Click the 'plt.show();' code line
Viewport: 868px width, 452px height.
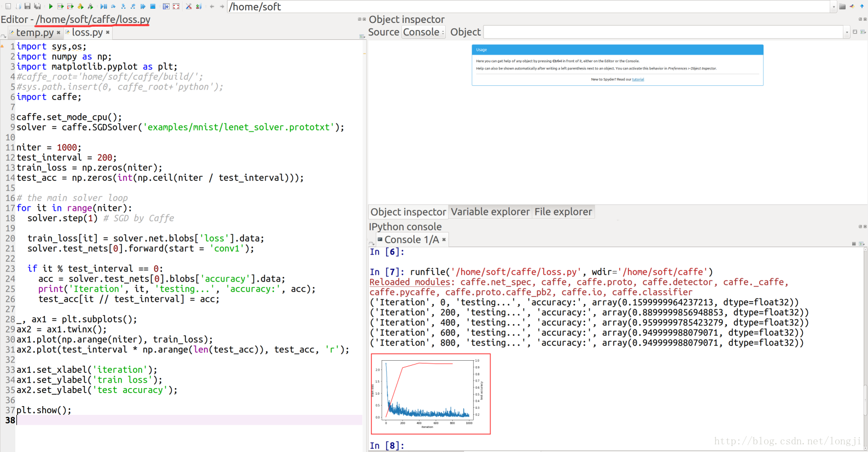pyautogui.click(x=44, y=410)
